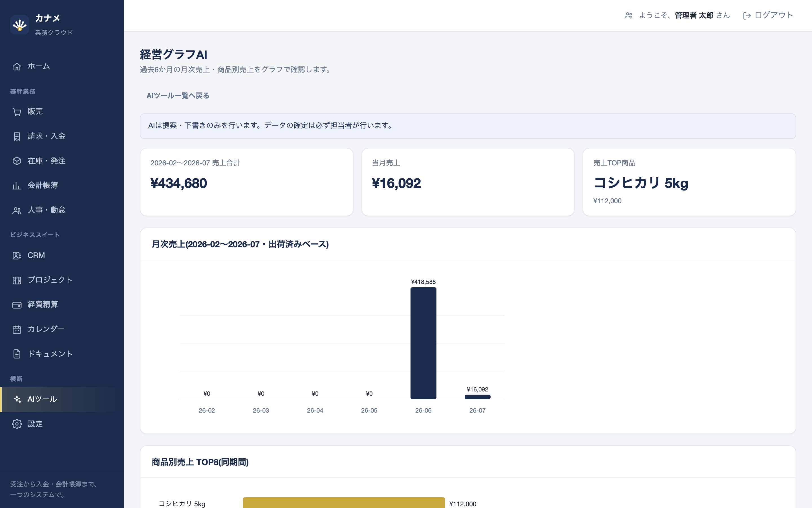Click the 経費精算 wallet icon
This screenshot has height=508, width=812.
point(17,305)
